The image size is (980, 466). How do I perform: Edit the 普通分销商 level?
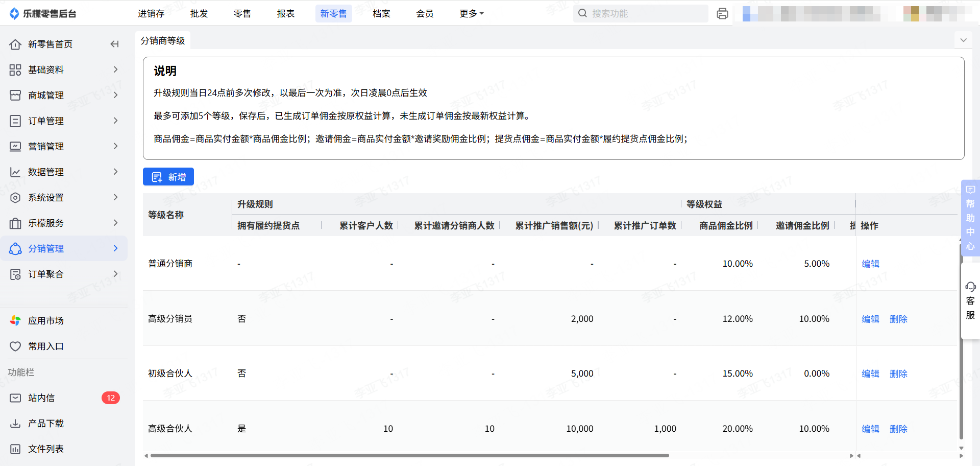pyautogui.click(x=870, y=264)
